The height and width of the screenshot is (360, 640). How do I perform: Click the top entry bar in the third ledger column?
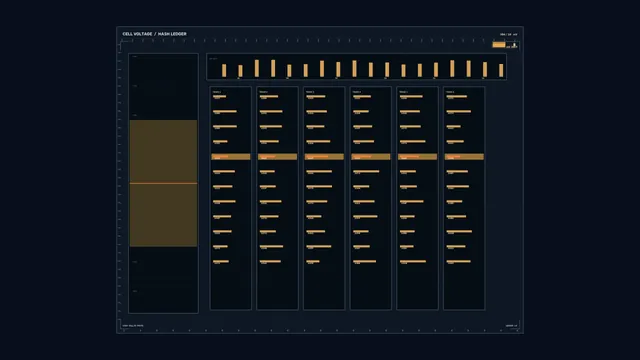pos(316,96)
